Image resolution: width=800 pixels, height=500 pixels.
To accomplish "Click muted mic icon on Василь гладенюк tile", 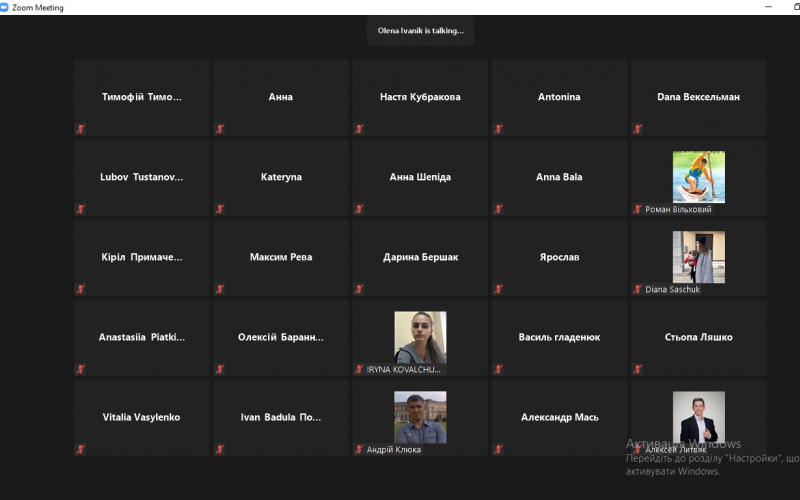I will click(498, 369).
